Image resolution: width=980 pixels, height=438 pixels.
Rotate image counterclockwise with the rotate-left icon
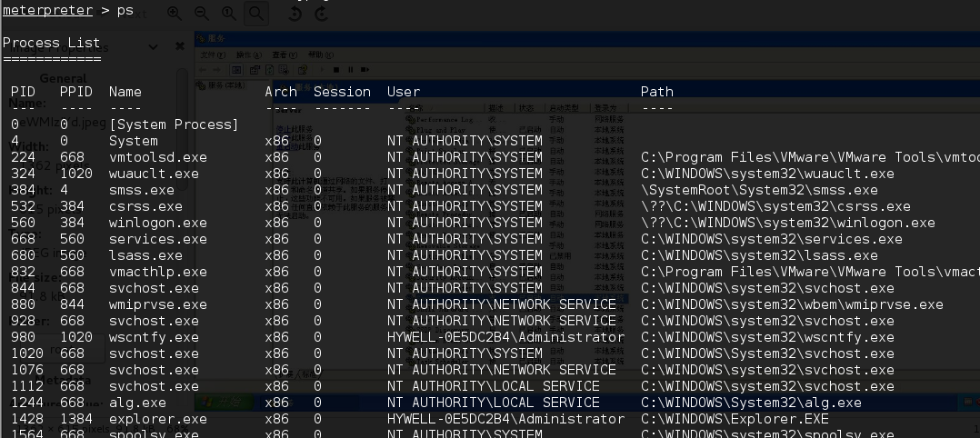coord(295,13)
